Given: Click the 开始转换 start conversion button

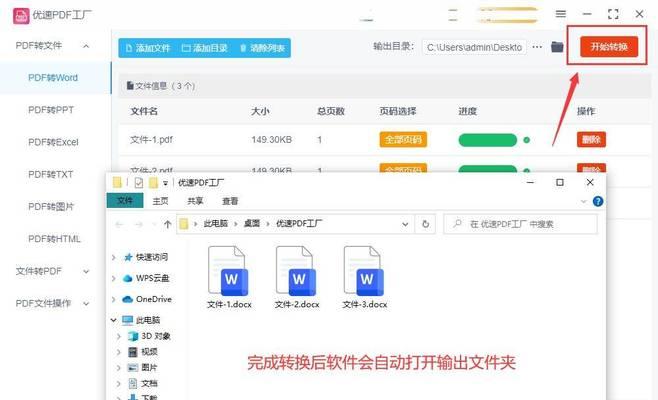Looking at the screenshot, I should (609, 47).
